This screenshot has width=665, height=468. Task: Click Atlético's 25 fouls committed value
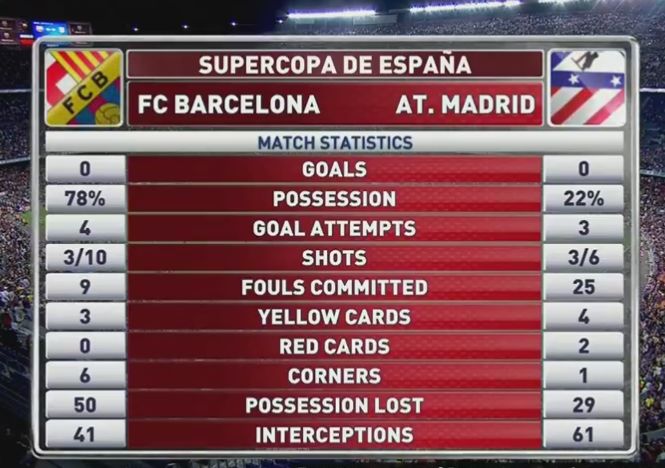pyautogui.click(x=583, y=288)
